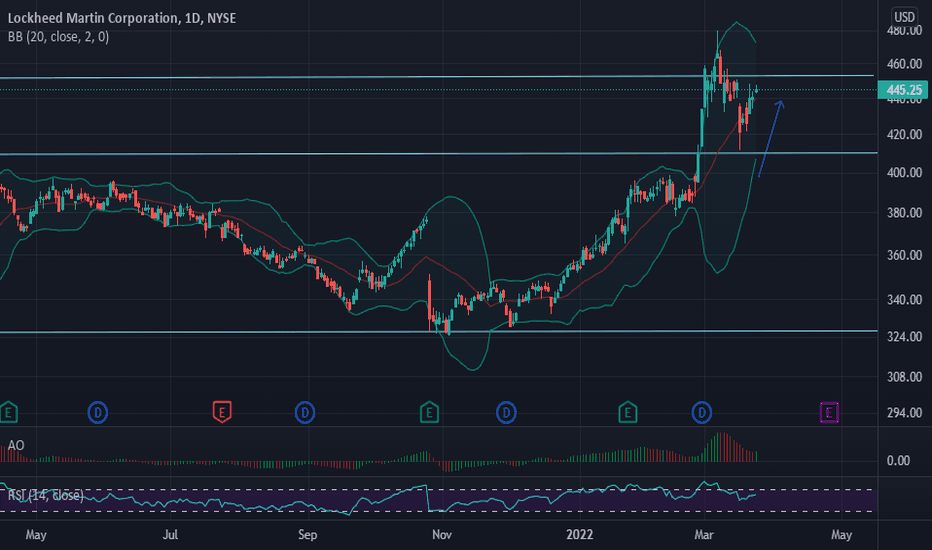The width and height of the screenshot is (932, 550).
Task: Click the purple upcoming earnings E marker
Action: [829, 412]
